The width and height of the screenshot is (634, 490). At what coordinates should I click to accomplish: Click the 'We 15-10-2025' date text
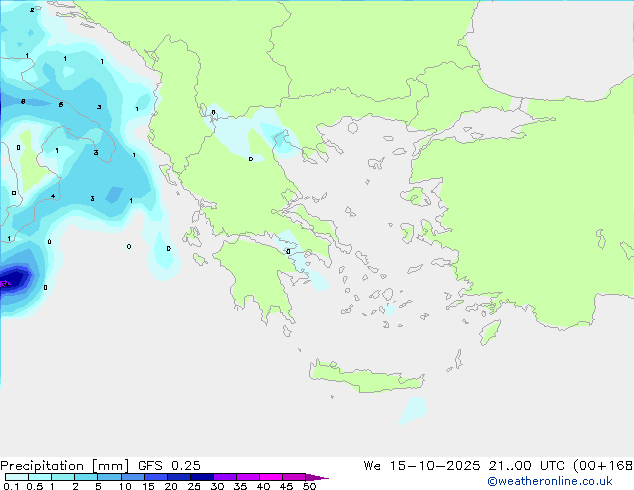point(422,466)
